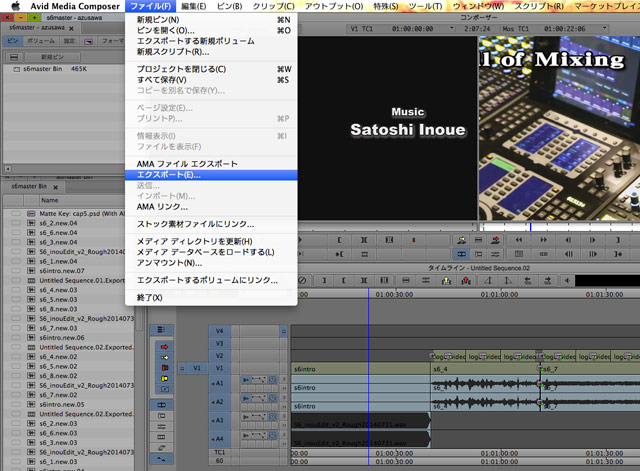The width and height of the screenshot is (640, 471).
Task: Open Effect mode icon in Composer
Action: (x=496, y=254)
